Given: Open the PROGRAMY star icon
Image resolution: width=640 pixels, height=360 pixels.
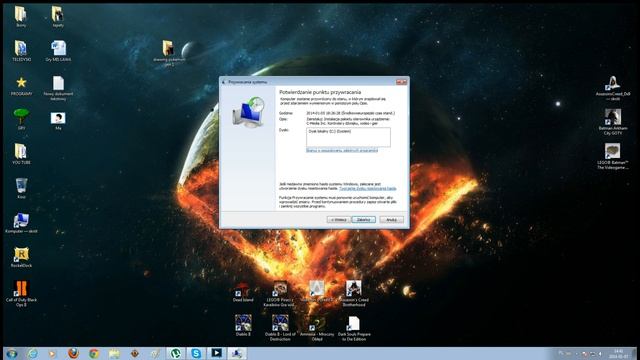Looking at the screenshot, I should [x=21, y=85].
